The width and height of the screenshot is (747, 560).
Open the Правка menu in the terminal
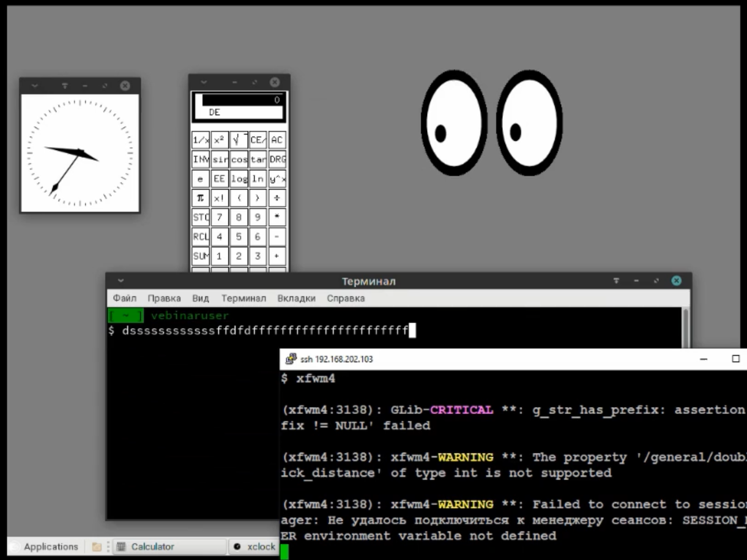pyautogui.click(x=163, y=298)
